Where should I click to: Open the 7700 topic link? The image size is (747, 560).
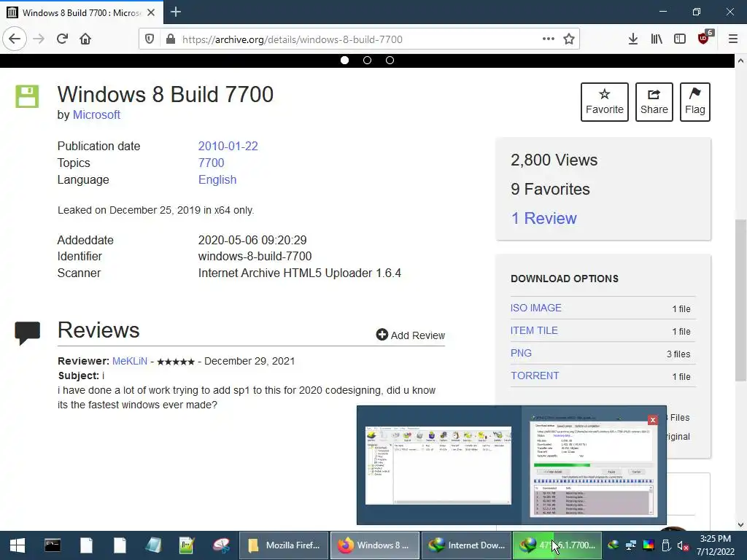tap(211, 163)
